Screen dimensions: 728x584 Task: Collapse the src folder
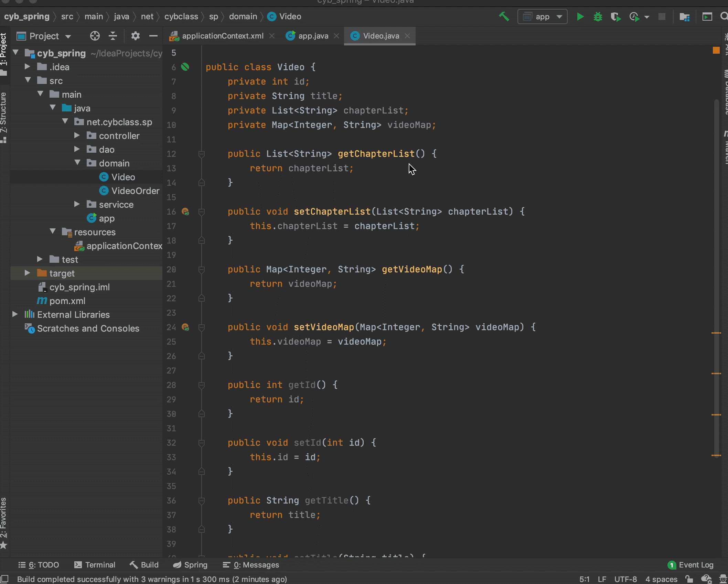(28, 80)
